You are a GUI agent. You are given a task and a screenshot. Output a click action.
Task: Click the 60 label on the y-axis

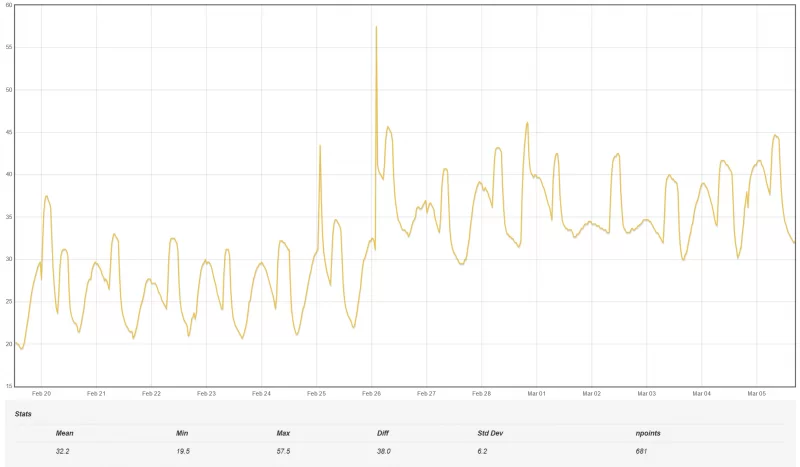pos(8,5)
